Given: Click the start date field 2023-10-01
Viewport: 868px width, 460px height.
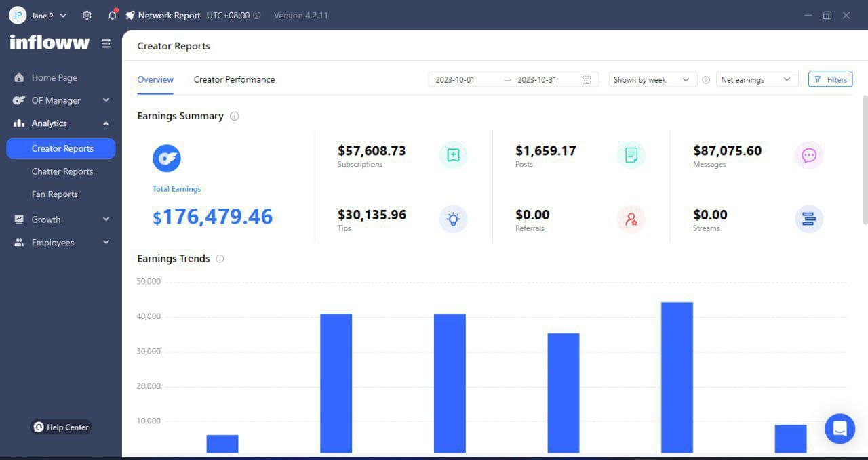Looking at the screenshot, I should coord(455,79).
